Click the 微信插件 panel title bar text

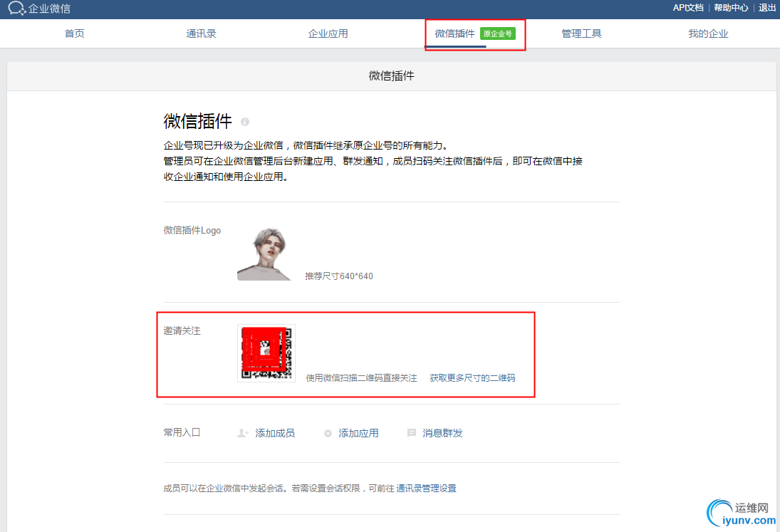click(x=392, y=75)
